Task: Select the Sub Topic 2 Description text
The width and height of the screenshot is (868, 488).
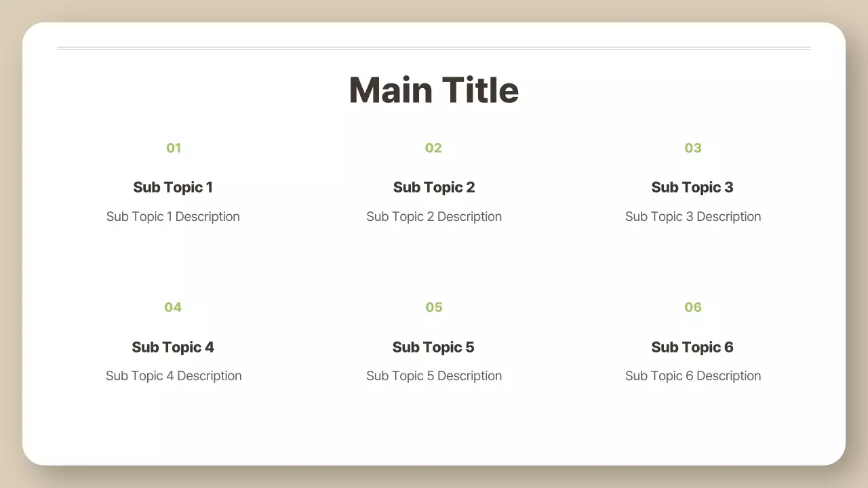Action: coord(434,217)
